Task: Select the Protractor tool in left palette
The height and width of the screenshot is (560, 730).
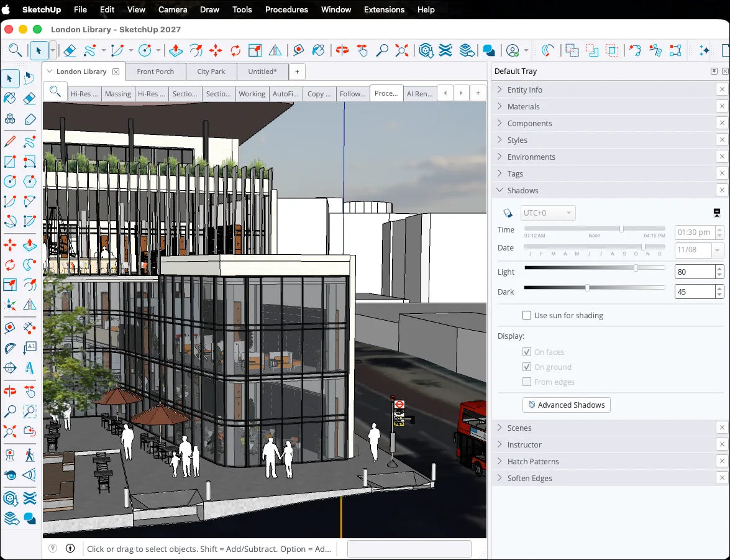Action: [10, 348]
